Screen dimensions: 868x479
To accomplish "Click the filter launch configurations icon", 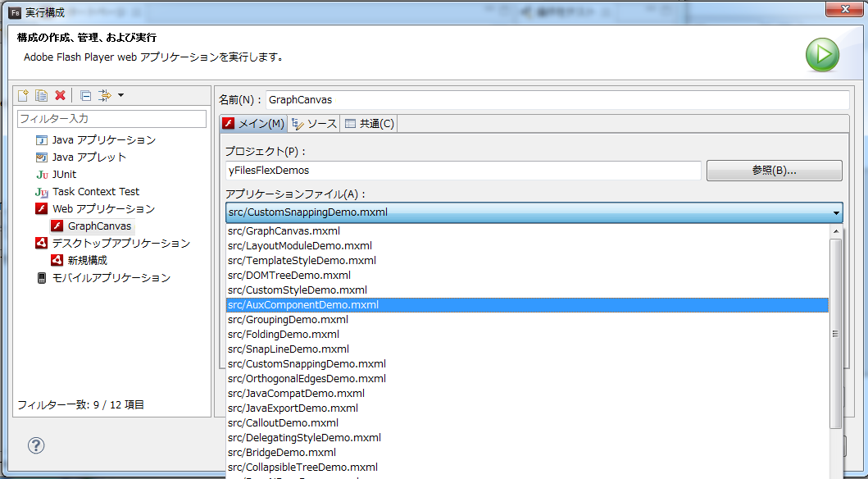I will coord(104,95).
